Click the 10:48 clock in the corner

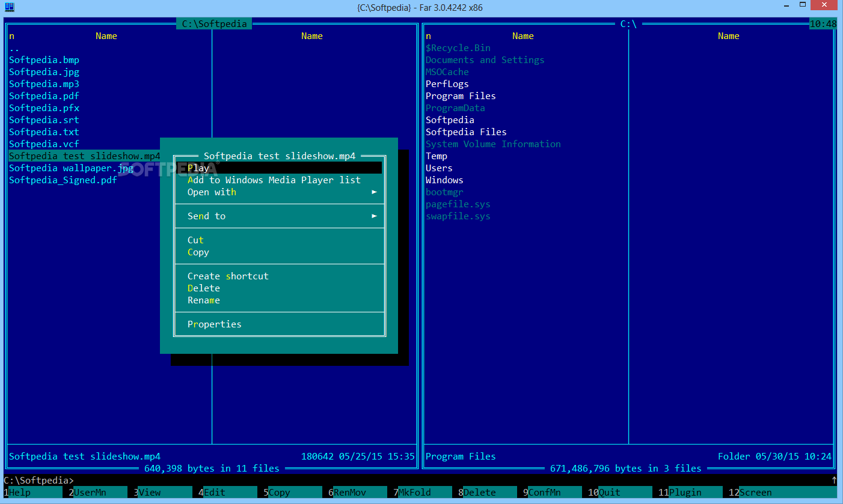click(x=823, y=24)
